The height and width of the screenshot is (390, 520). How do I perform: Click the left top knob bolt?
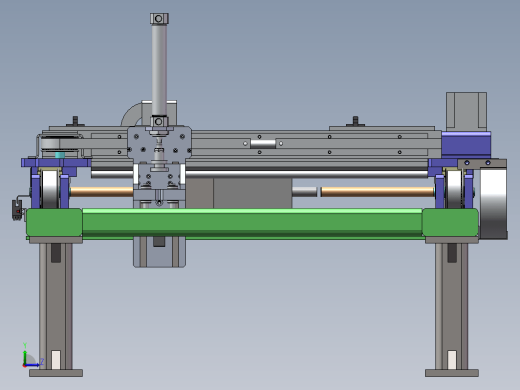click(x=75, y=121)
